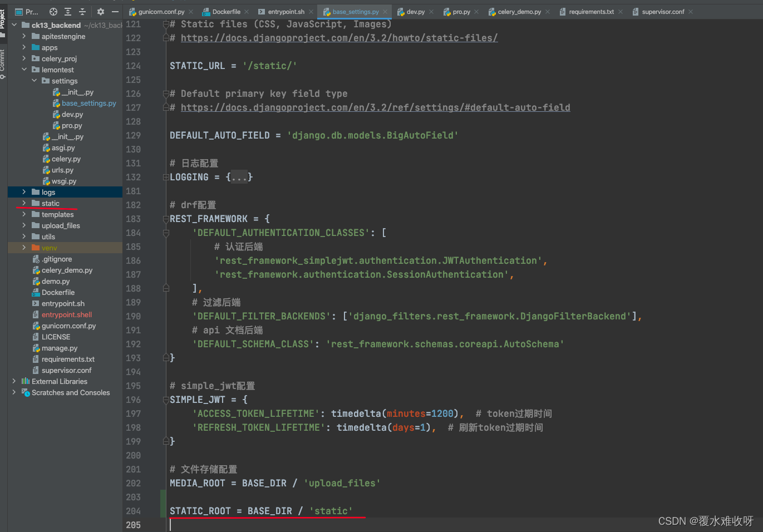Fold the SIMPLE_JWT block gutter marker
This screenshot has width=763, height=532.
165,400
